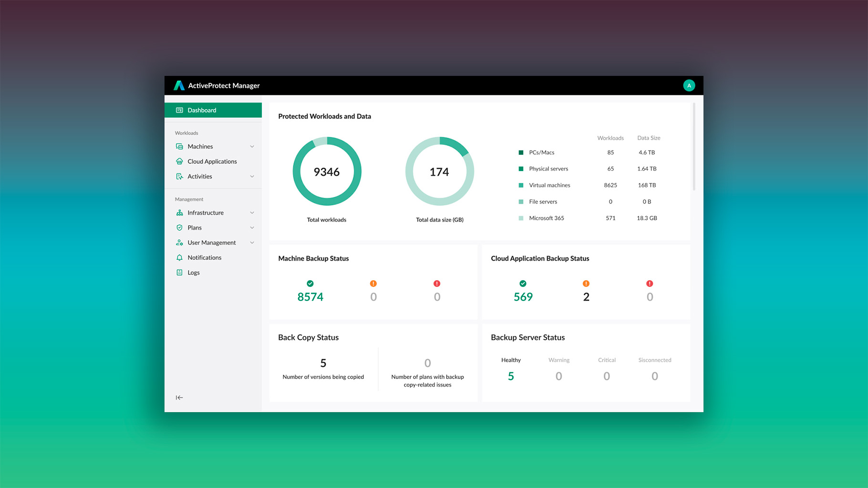Viewport: 868px width, 488px height.
Task: Click the Infrastructure sidebar icon
Action: 179,213
